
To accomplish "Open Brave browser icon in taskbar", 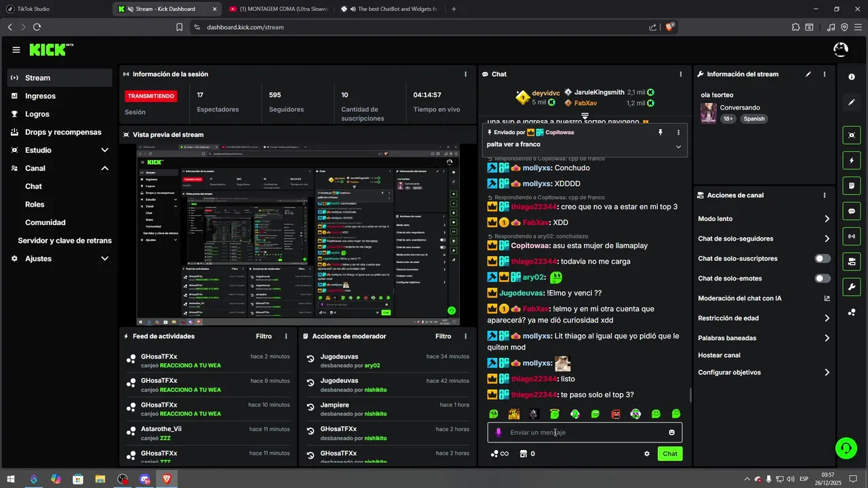I will coord(167,479).
